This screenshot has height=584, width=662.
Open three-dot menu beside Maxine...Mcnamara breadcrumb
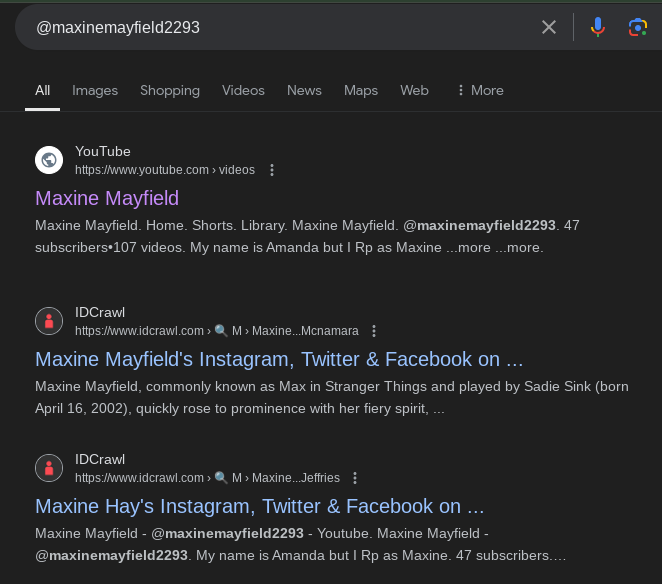[x=374, y=331]
